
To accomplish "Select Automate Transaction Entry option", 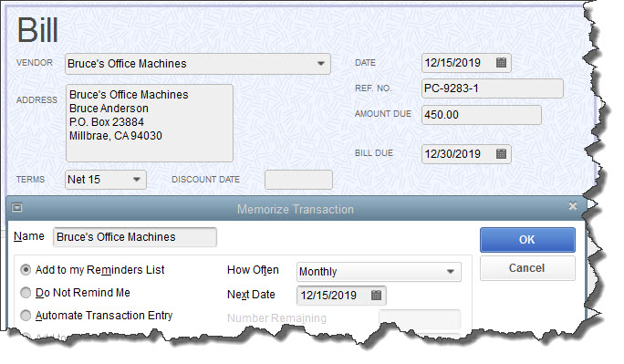I will (x=26, y=316).
